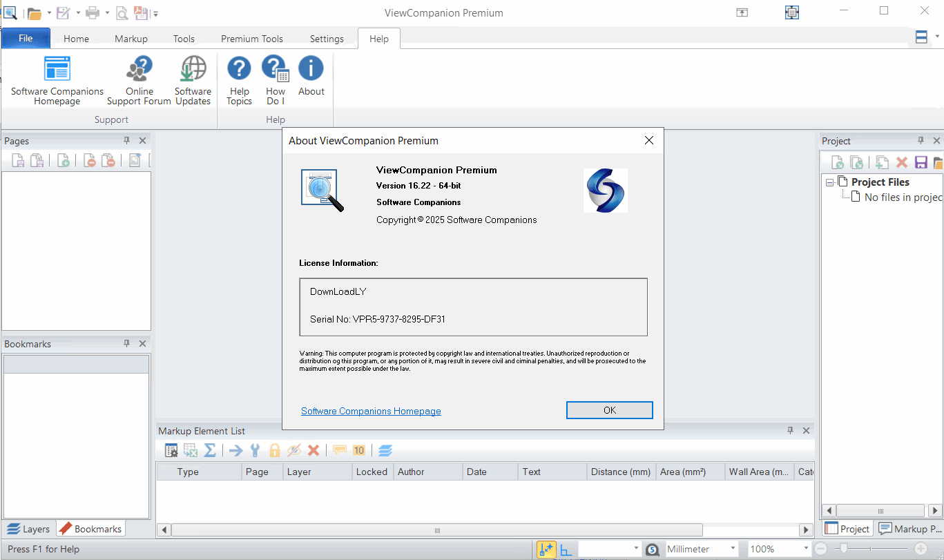The width and height of the screenshot is (944, 560).
Task: Delete selected markup with the red X icon
Action: pos(313,450)
